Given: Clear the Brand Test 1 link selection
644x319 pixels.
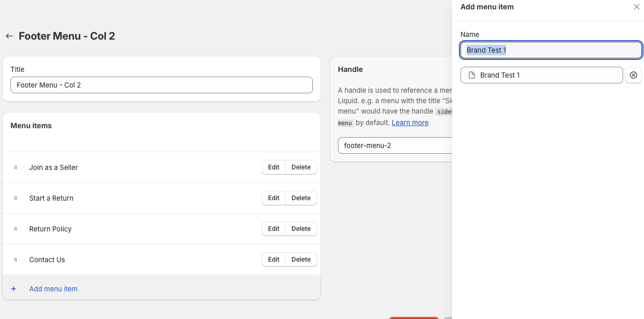Looking at the screenshot, I should [634, 75].
